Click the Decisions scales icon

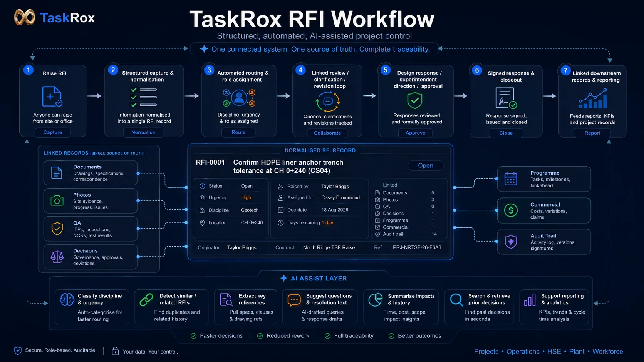(57, 257)
